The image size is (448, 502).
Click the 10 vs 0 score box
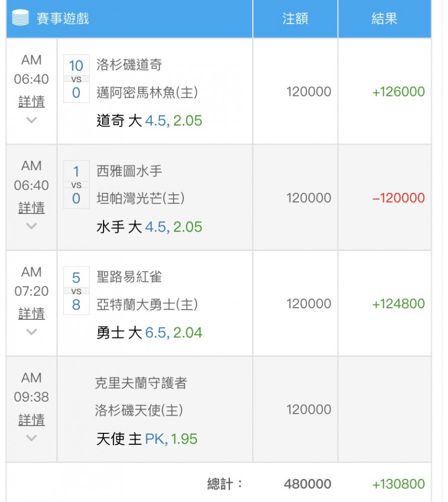[x=76, y=79]
